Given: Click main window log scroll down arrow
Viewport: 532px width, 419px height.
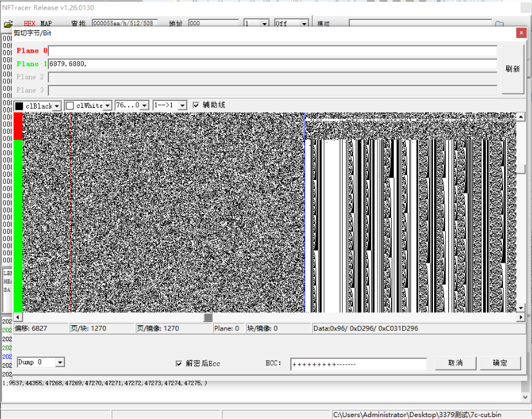Looking at the screenshot, I should (x=525, y=397).
